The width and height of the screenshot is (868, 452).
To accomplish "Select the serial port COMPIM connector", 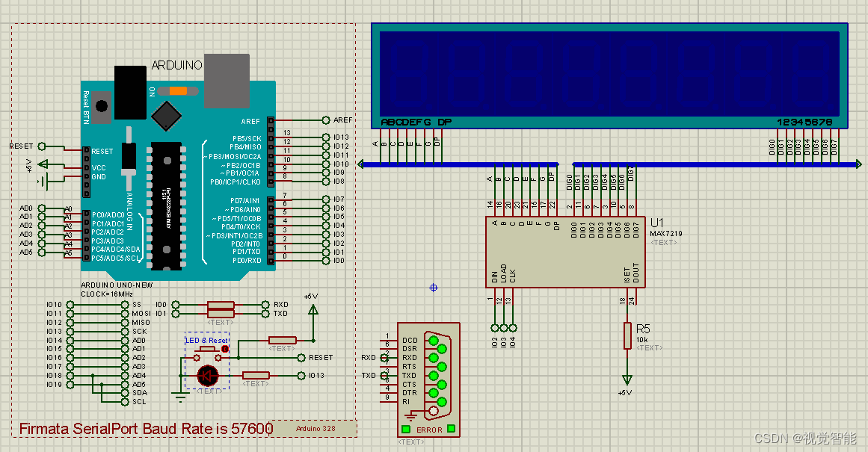I will 428,380.
